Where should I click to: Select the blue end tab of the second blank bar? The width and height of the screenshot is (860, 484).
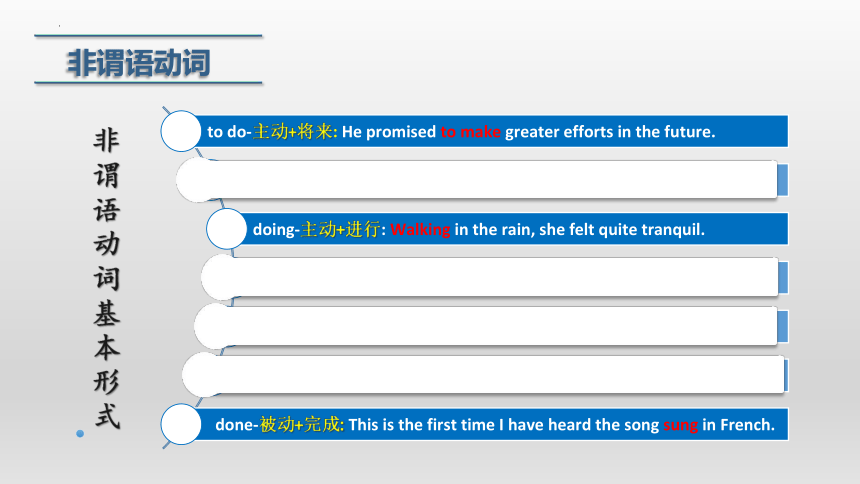(783, 278)
